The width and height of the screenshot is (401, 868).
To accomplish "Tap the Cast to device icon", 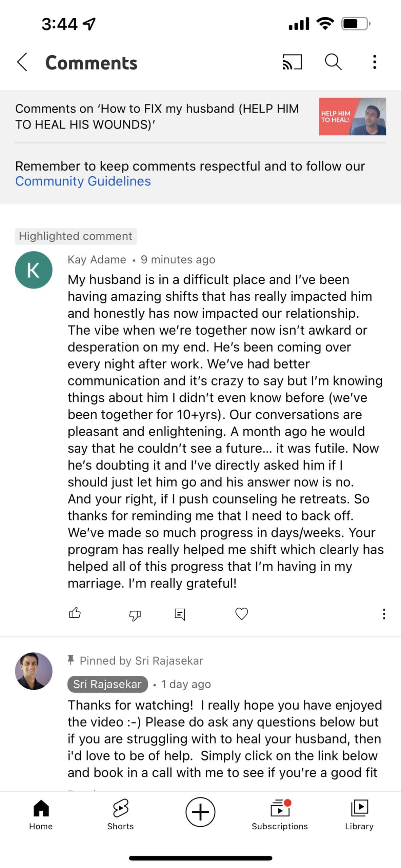I will coord(292,62).
